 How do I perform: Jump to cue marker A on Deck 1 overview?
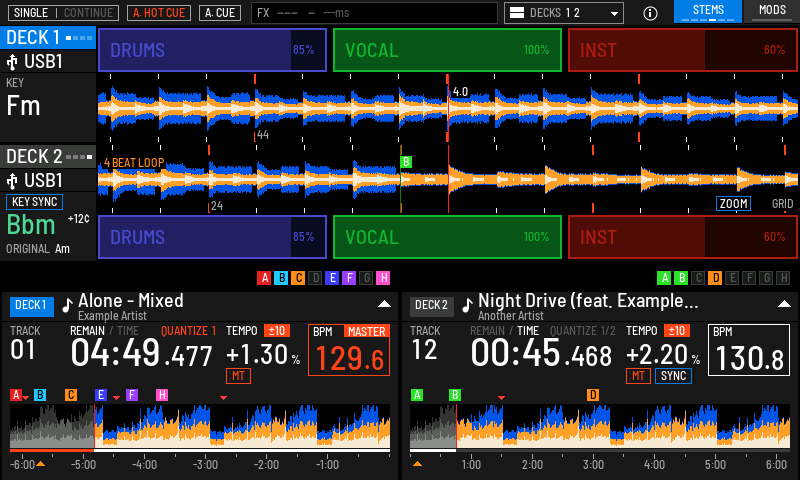tap(16, 395)
